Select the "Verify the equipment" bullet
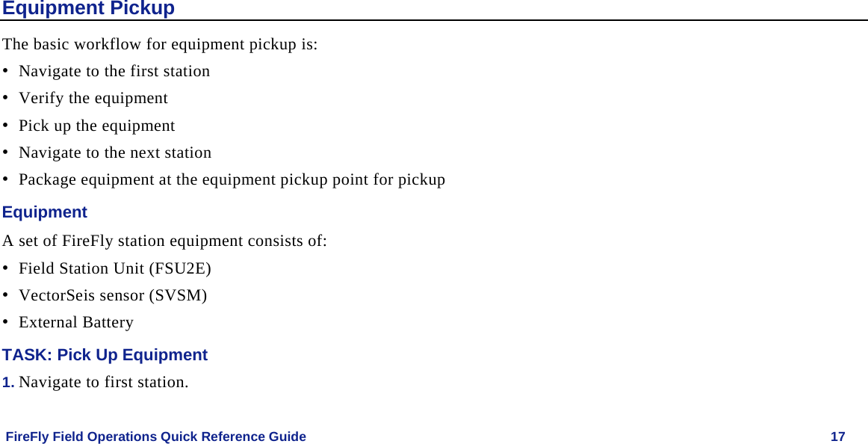The width and height of the screenshot is (868, 444). coord(93,98)
